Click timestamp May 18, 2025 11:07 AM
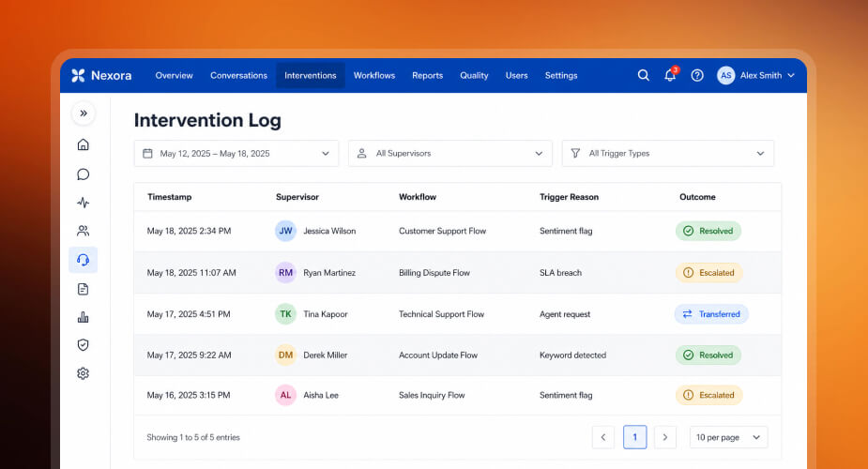868x469 pixels. click(x=191, y=273)
